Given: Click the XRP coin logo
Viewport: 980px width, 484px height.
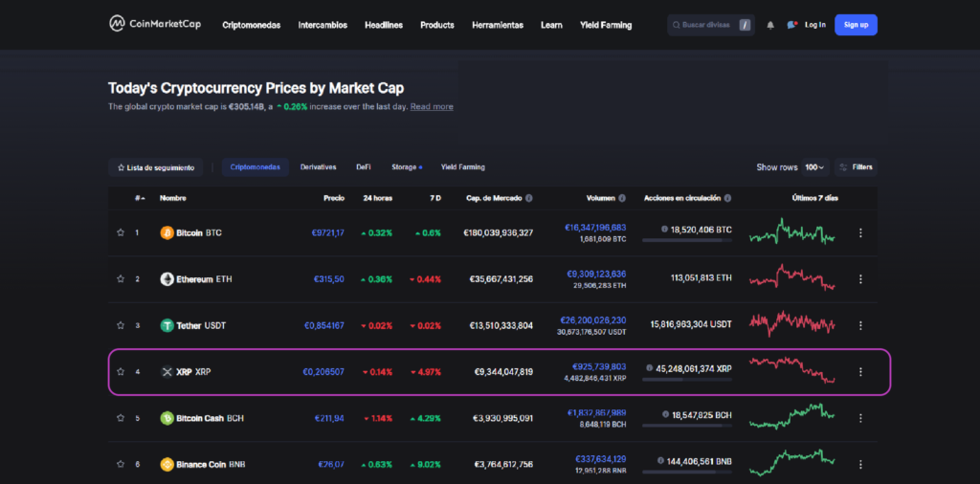Looking at the screenshot, I should pos(167,371).
